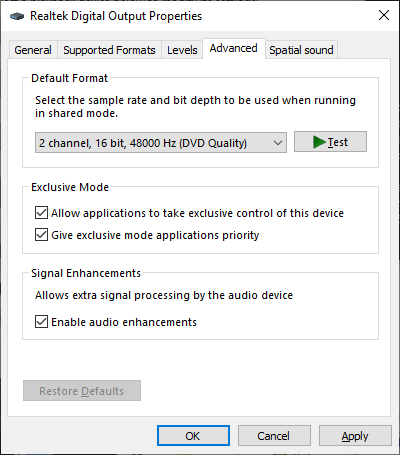Open the Spatial sound tab
The height and width of the screenshot is (455, 400).
[301, 50]
